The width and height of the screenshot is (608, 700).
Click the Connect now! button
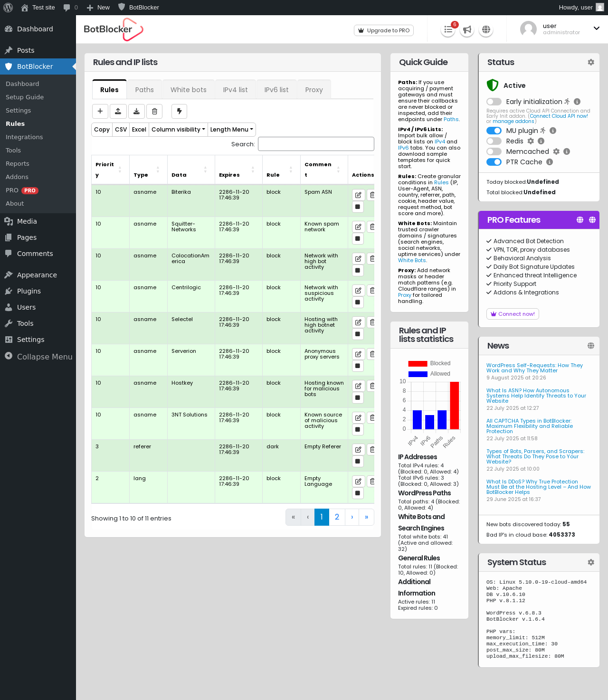(x=513, y=314)
